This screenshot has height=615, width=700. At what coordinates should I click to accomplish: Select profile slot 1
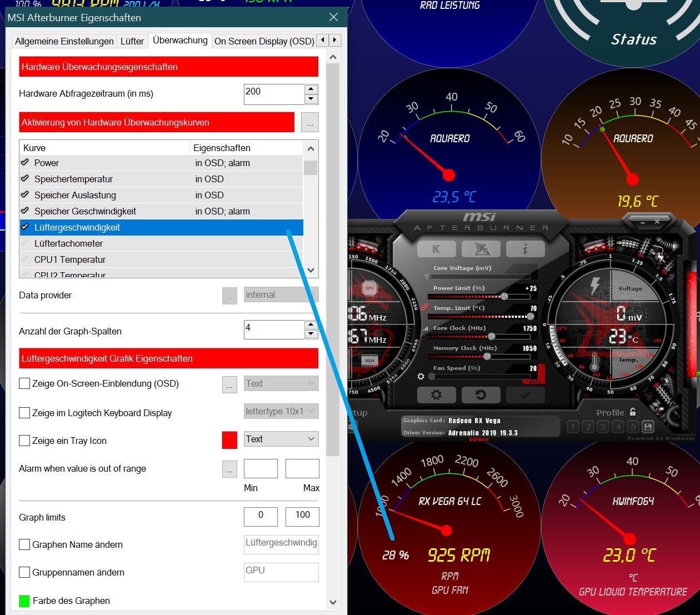(573, 427)
